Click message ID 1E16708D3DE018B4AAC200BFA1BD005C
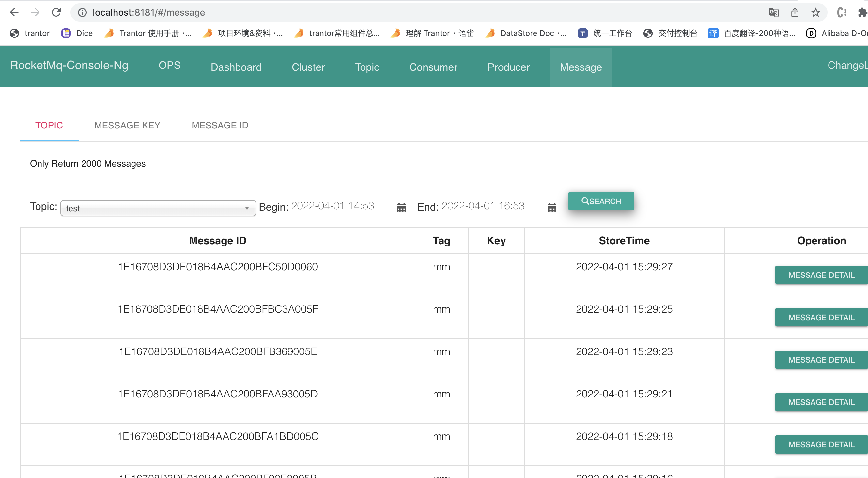This screenshot has height=478, width=868. (218, 436)
